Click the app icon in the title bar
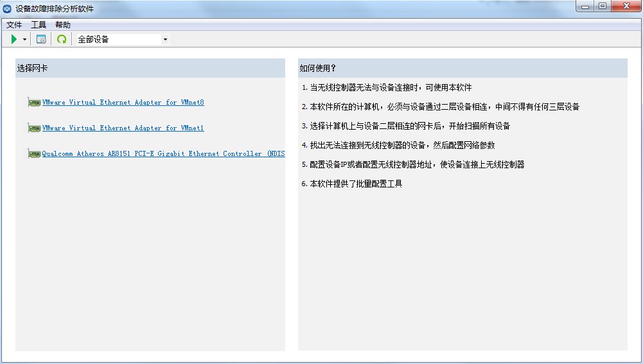The image size is (643, 364). coord(7,8)
